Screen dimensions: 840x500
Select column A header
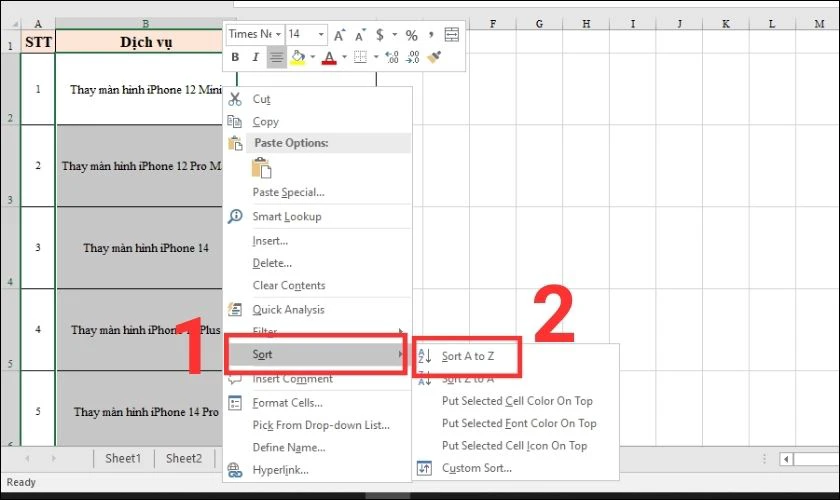38,24
